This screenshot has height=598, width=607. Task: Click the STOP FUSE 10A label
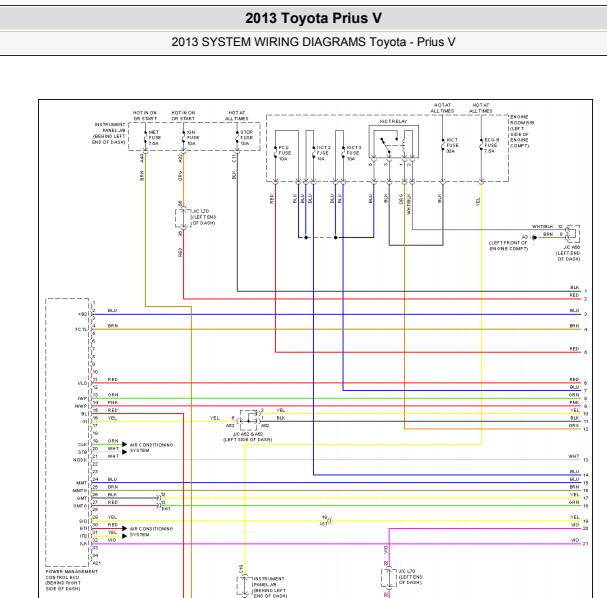pyautogui.click(x=246, y=138)
